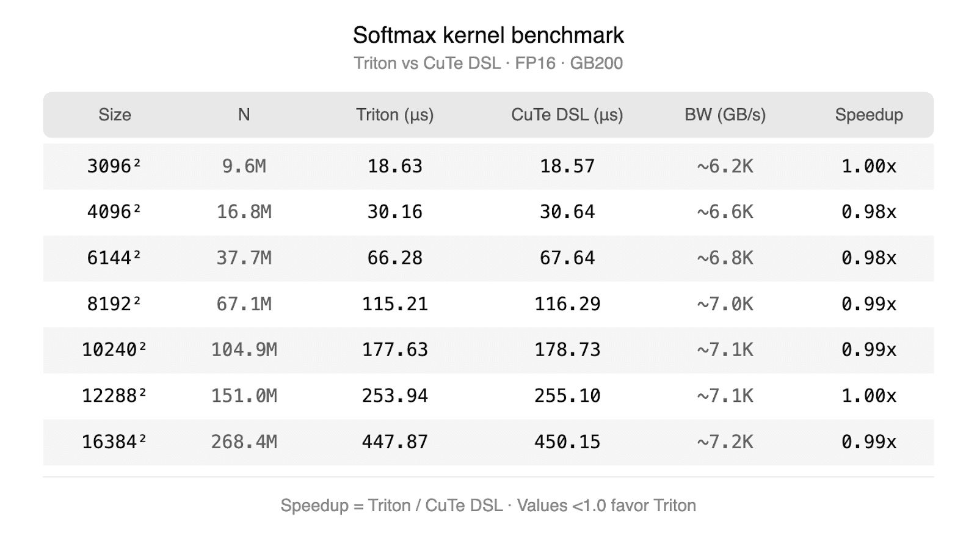This screenshot has height=560, width=977.
Task: Click the CuTe DSL time 116.29 cell
Action: pyautogui.click(x=567, y=304)
